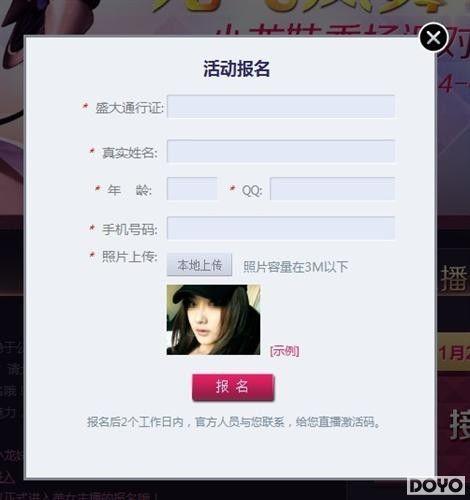The image size is (470, 500).
Task: Click the 盛大通行证 input field
Action: (x=281, y=106)
